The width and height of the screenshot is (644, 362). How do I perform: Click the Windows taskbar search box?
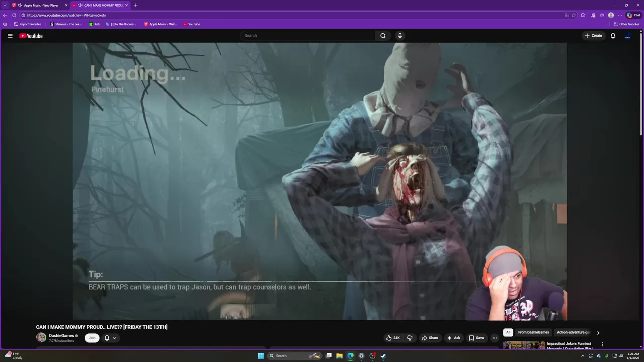point(295,356)
